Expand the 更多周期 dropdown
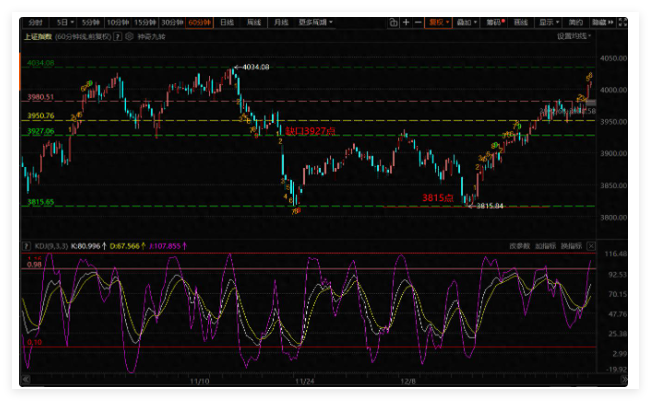Screen dimensions: 651x401 [312, 21]
